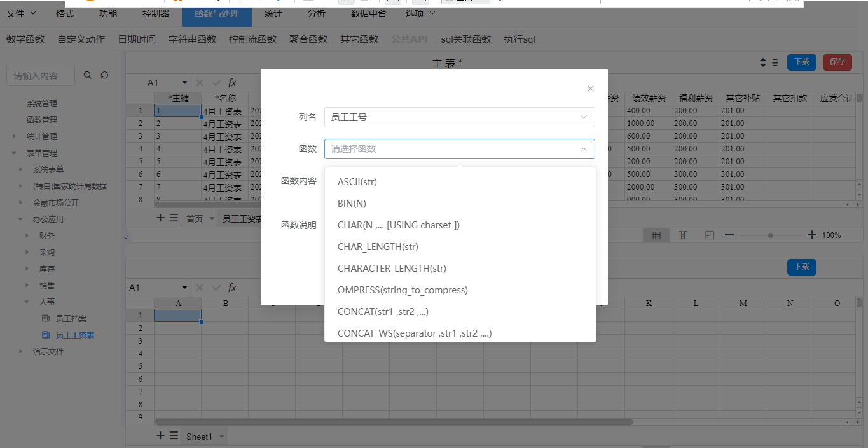Open the A1 name box dropdown in lower sheet
Viewport: 868px width, 448px height.
185,288
